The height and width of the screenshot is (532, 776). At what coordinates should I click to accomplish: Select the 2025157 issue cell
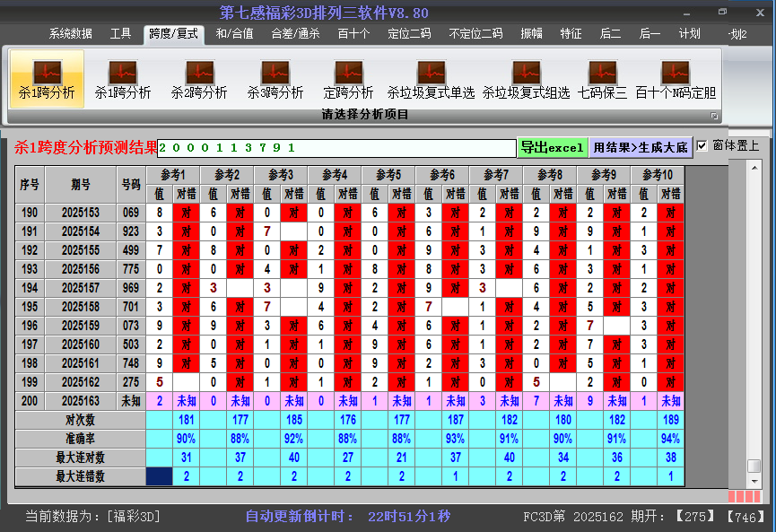pos(81,288)
